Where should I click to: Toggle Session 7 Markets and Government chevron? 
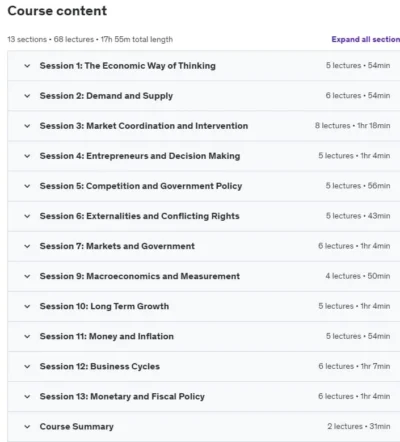[27, 246]
